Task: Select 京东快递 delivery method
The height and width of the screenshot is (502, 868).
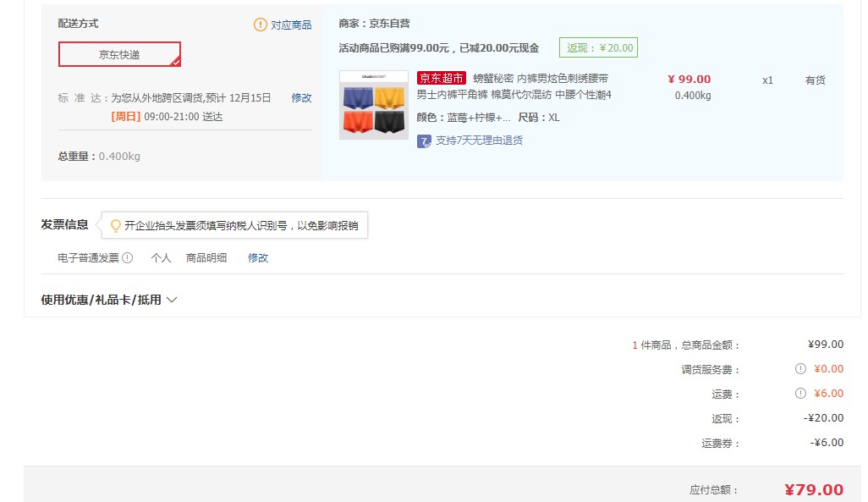Action: point(119,54)
